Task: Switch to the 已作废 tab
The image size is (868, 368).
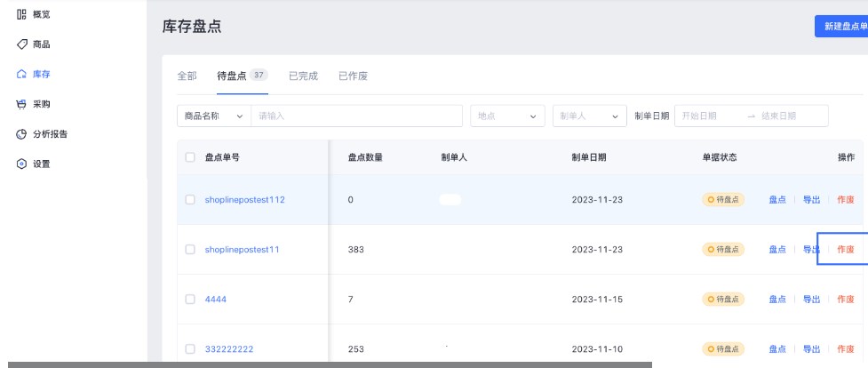Action: point(353,76)
